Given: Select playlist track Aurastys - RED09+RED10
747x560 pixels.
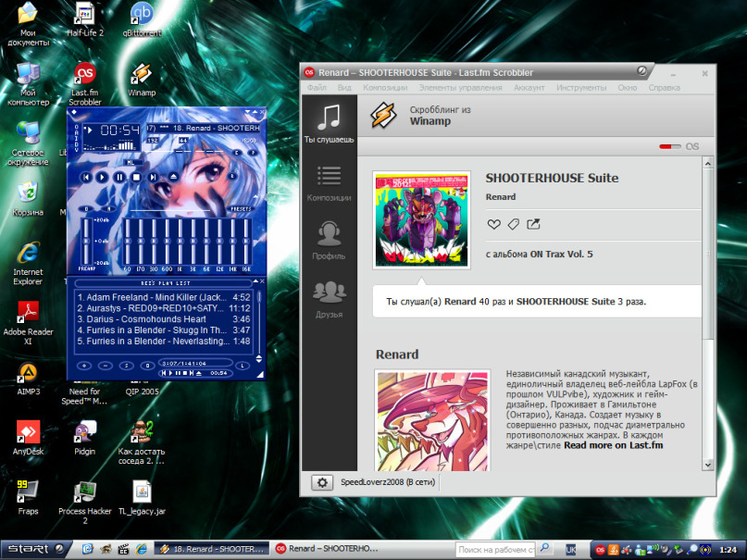Looking at the screenshot, I should point(164,308).
